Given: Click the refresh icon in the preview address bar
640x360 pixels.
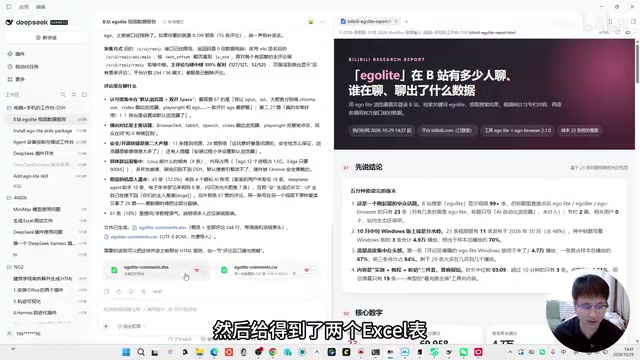Looking at the screenshot, I should 618,32.
